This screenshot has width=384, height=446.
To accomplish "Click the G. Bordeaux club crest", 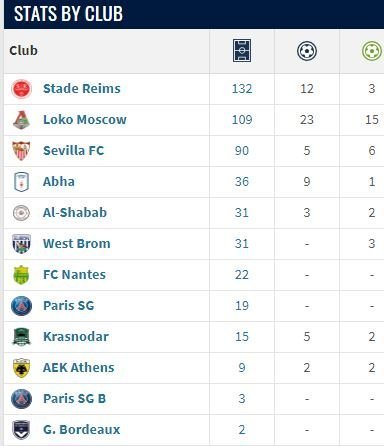I will coord(21,430).
